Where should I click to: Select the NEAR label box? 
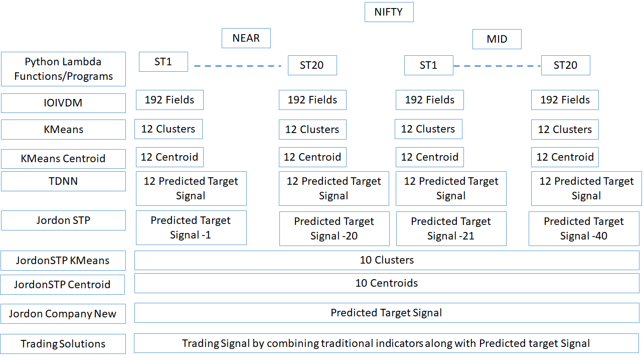coord(246,38)
